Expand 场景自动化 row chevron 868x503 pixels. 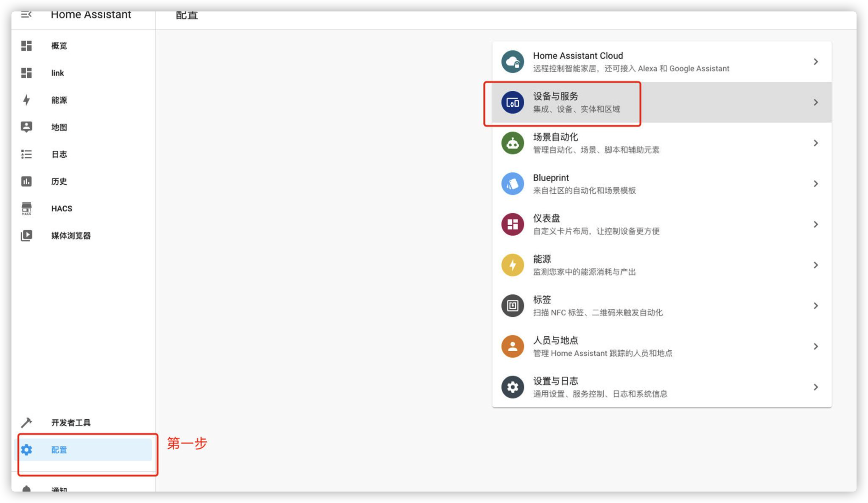815,143
